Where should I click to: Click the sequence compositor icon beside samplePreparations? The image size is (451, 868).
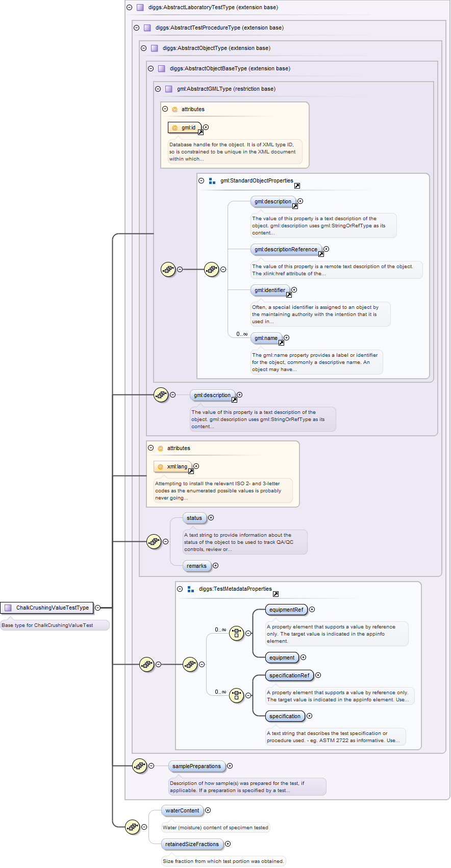(139, 766)
